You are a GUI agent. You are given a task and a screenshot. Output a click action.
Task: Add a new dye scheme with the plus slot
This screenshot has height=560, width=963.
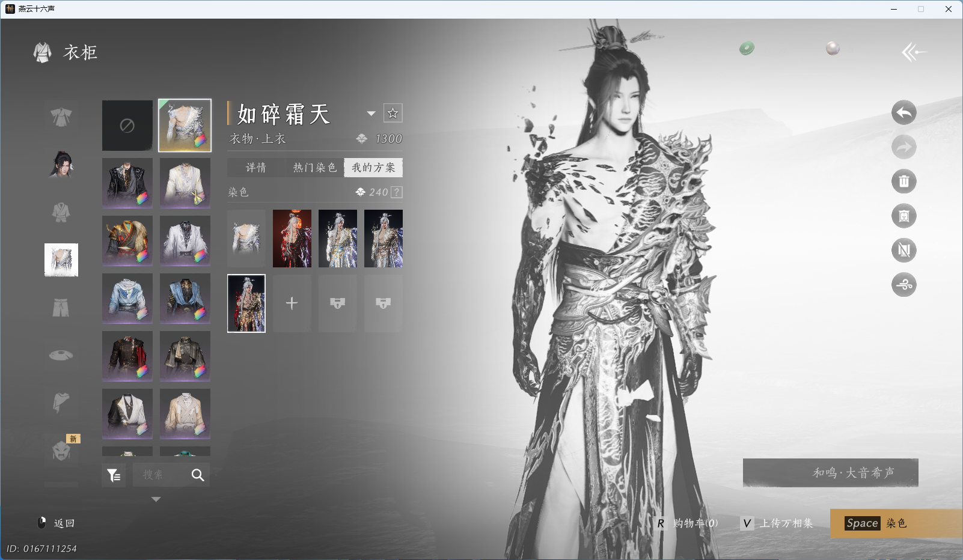point(292,303)
